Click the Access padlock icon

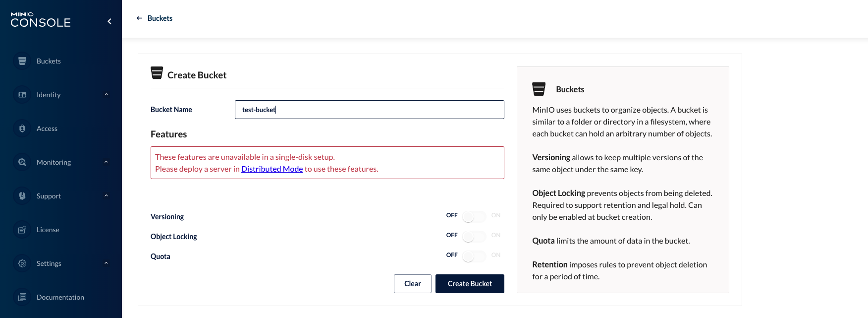click(22, 128)
